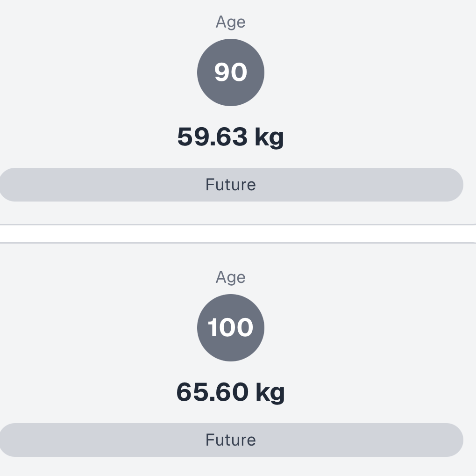476x476 pixels.
Task: Select the 65.60 weight number
Action: point(213,392)
